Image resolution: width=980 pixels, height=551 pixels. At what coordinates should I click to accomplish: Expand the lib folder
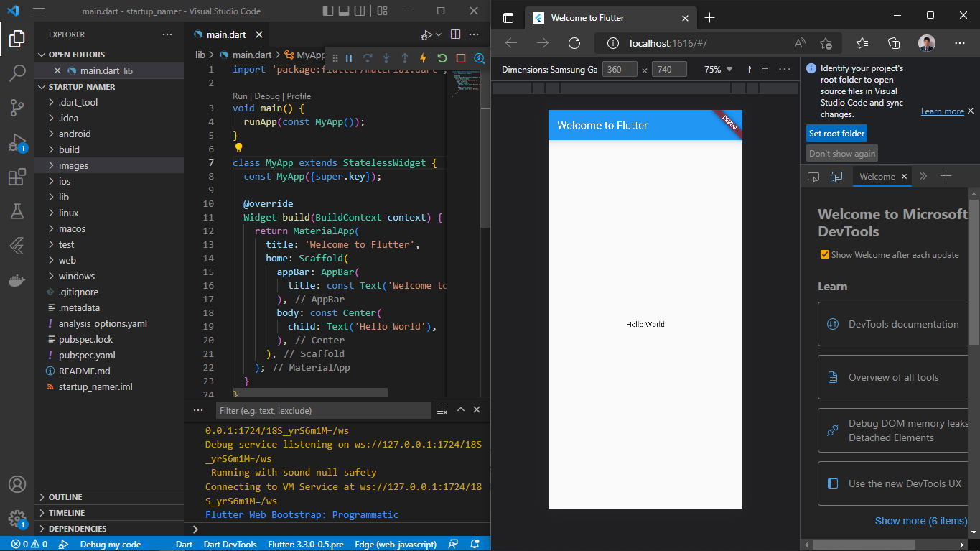tap(109, 197)
